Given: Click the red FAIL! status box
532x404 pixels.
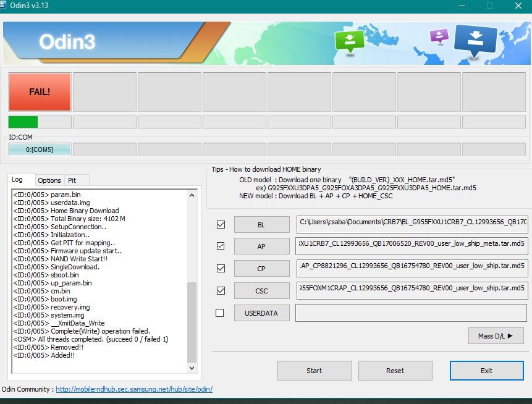Looking at the screenshot, I should click(x=40, y=92).
